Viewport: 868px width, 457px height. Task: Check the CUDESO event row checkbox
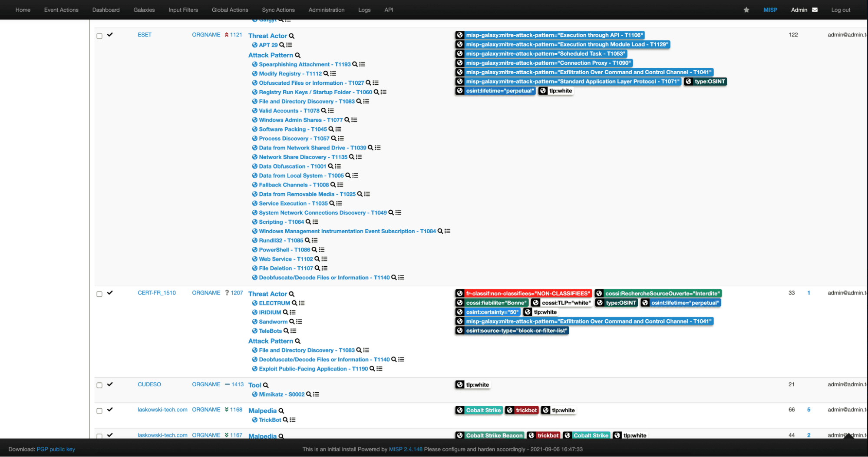pos(99,385)
